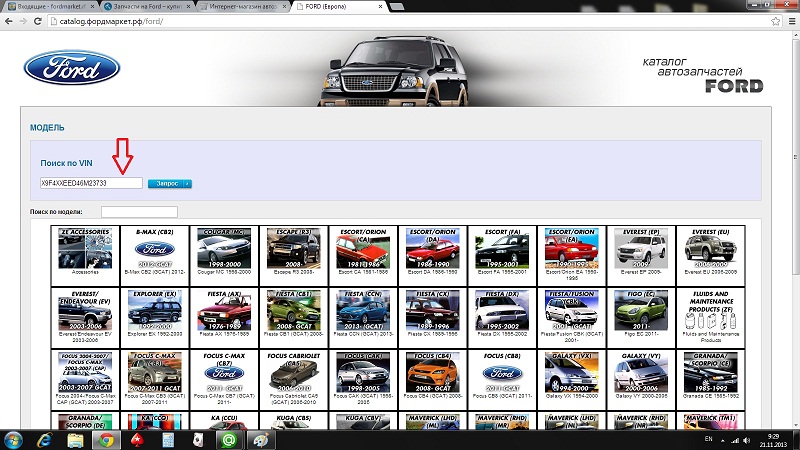
Task: Reload the page with refresh icon
Action: point(37,21)
